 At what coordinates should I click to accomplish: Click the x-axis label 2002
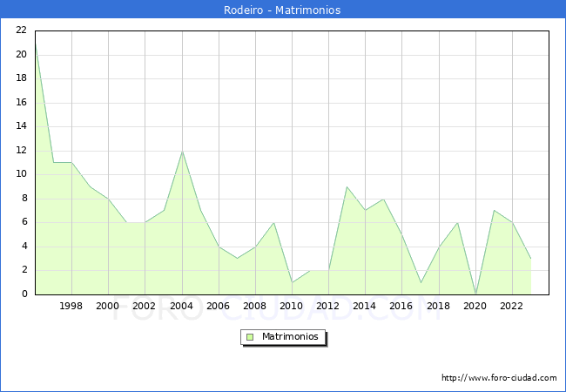144,306
